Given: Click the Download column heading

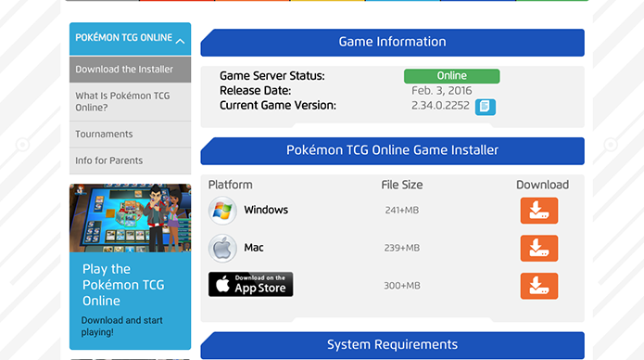Looking at the screenshot, I should [x=543, y=186].
